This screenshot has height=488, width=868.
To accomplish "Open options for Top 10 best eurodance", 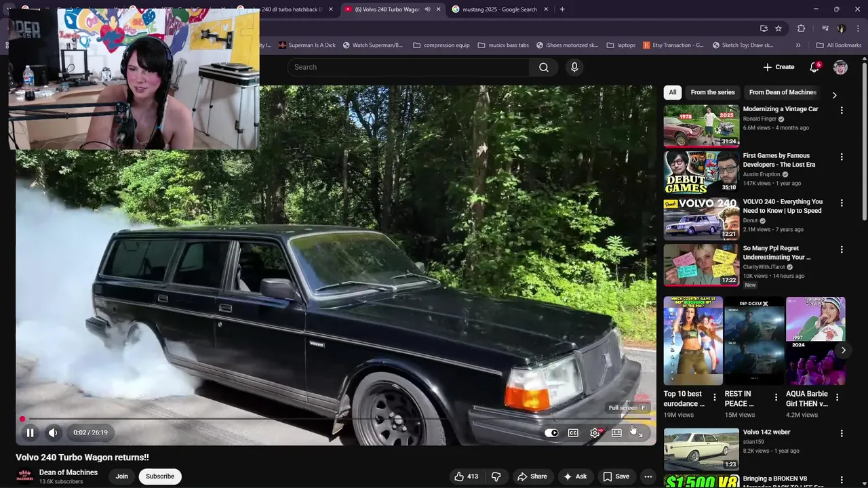I will point(714,397).
